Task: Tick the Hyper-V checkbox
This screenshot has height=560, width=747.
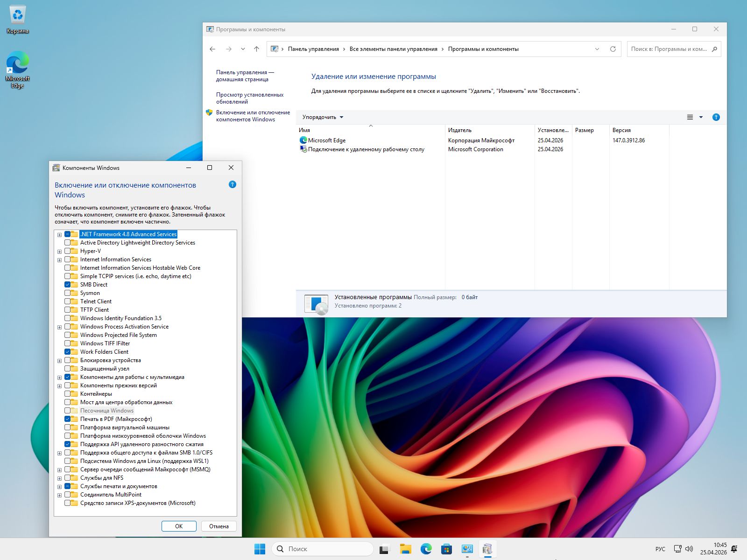Action: point(68,251)
